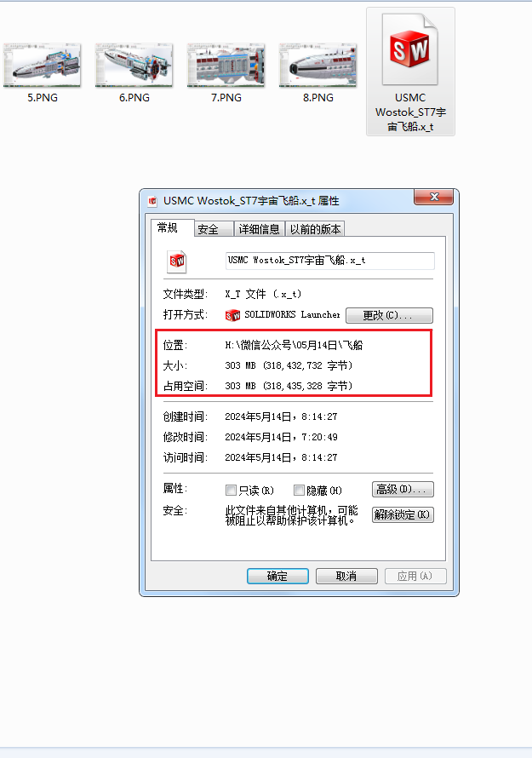Select the 8.PNG thumbnail
532x758 pixels.
click(317, 66)
